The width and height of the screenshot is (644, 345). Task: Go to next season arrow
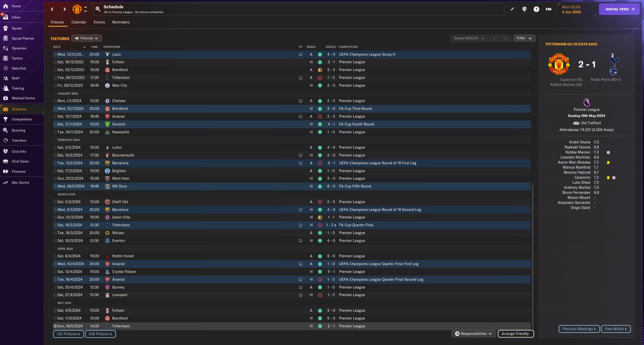coord(505,38)
